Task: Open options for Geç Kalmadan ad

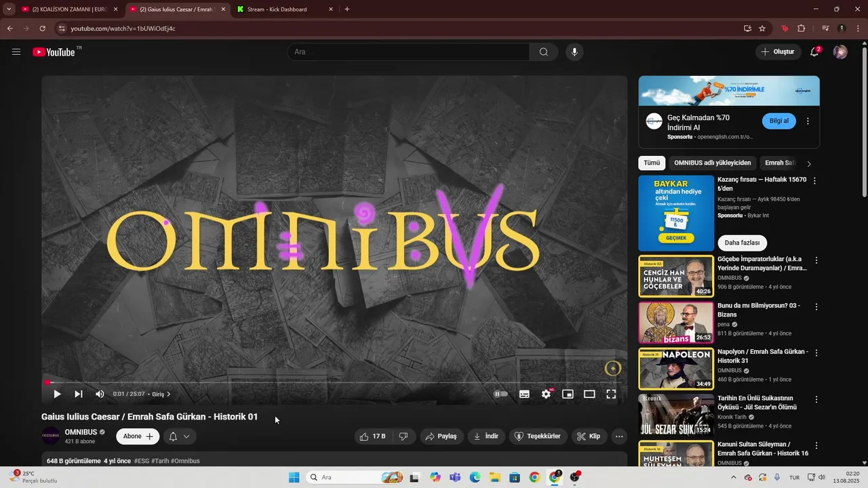Action: coord(808,121)
